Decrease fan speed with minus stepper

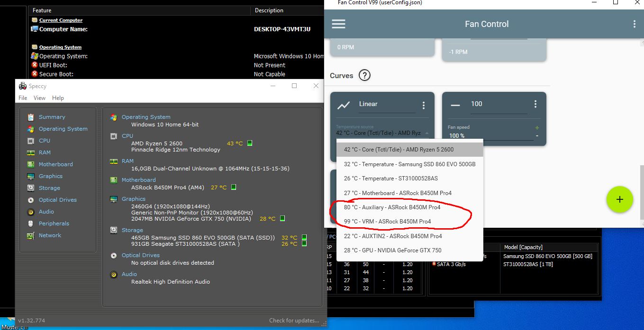pos(537,136)
